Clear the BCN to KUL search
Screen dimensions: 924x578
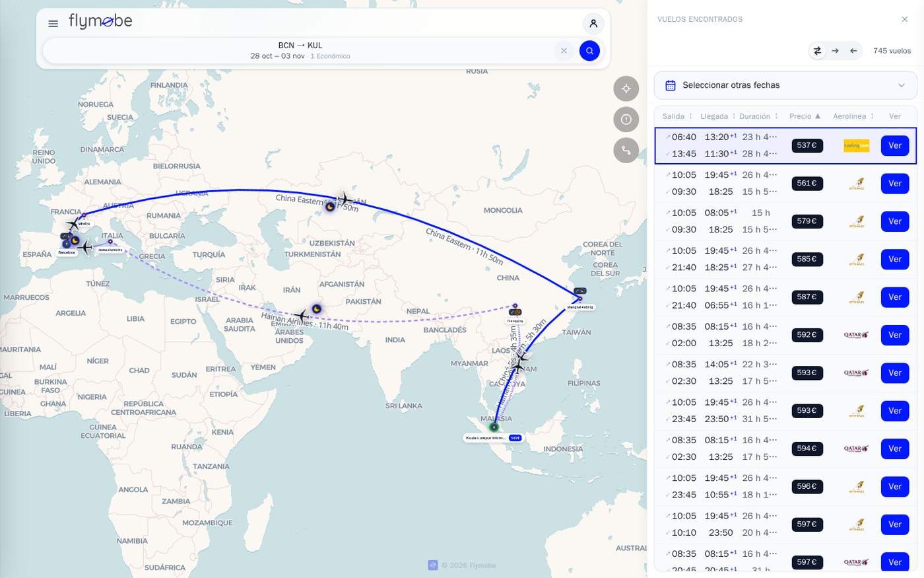[564, 51]
